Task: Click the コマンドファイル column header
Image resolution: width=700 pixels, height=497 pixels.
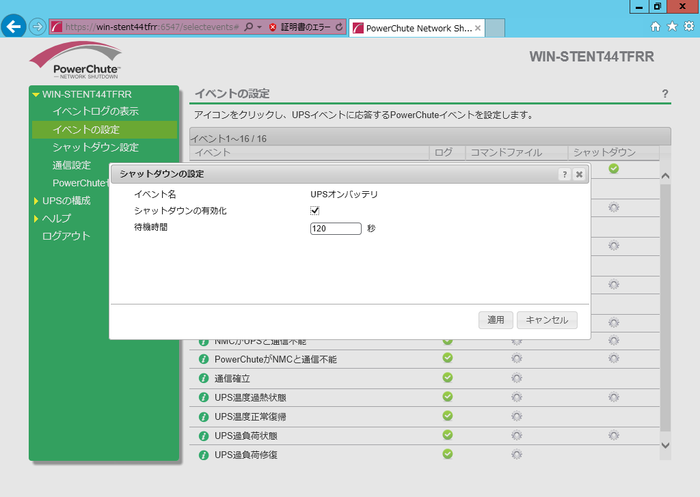Action: pos(506,153)
